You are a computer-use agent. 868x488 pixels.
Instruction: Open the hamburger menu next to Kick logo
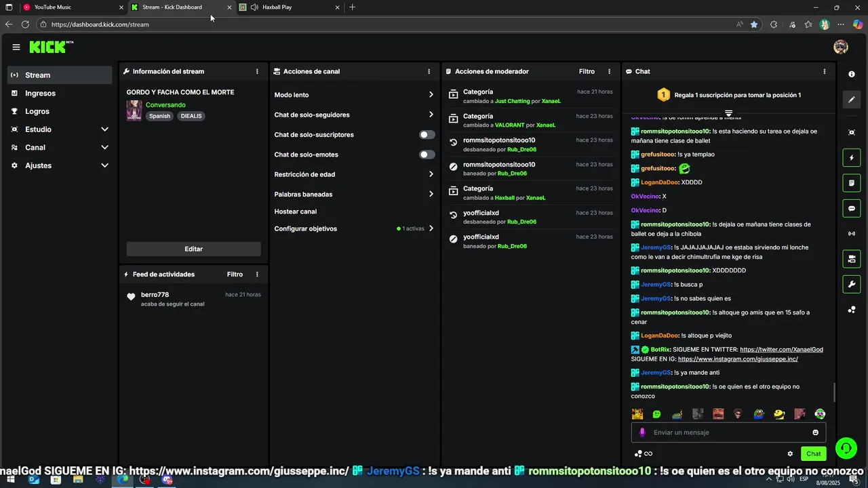pos(16,47)
